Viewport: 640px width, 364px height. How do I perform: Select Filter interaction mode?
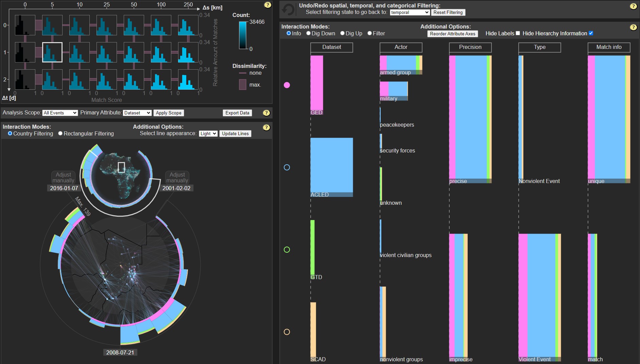370,33
